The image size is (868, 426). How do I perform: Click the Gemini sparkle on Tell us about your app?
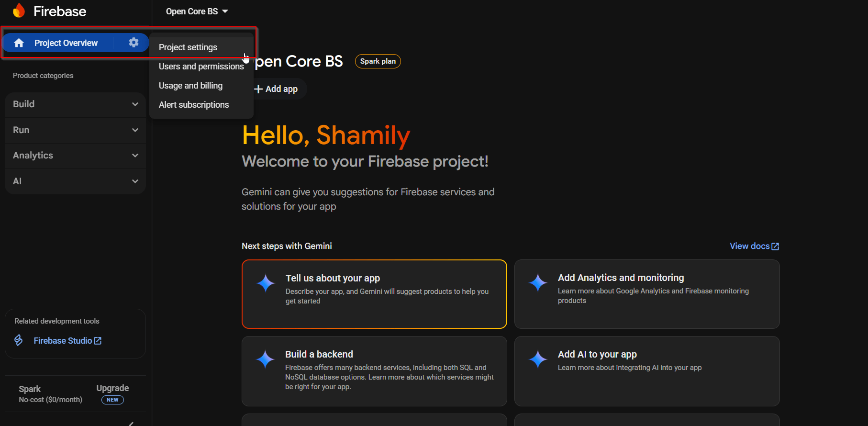point(266,283)
